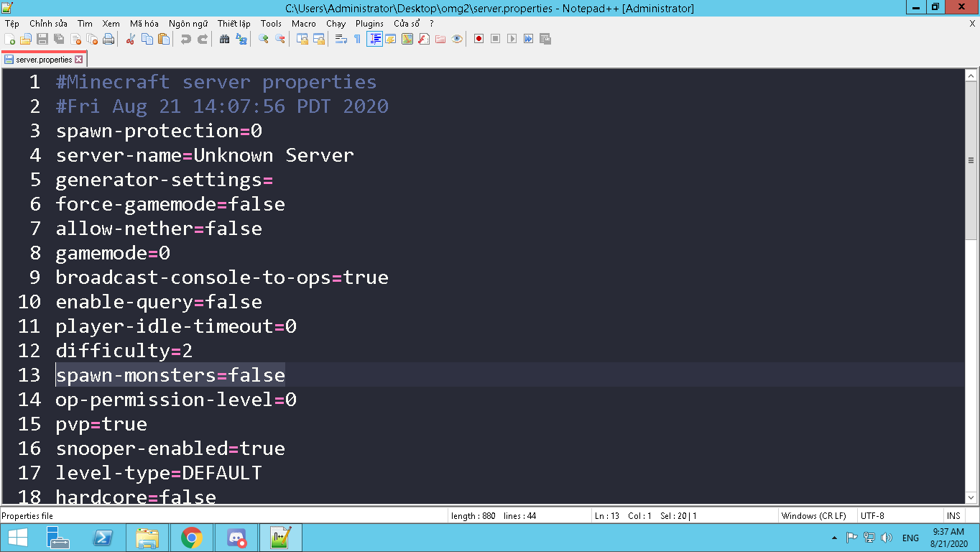This screenshot has width=980, height=552.
Task: Open the Chỉnh sửa menu
Action: (50, 24)
